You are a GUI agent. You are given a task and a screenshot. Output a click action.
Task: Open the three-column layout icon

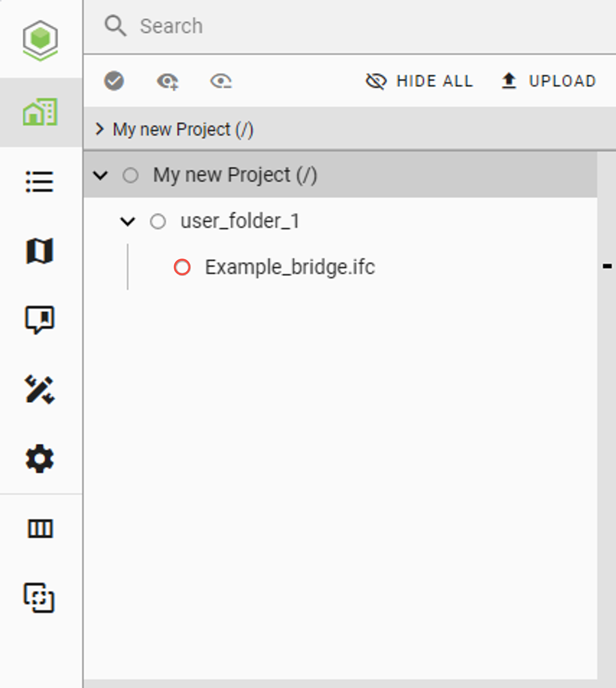[x=40, y=528]
